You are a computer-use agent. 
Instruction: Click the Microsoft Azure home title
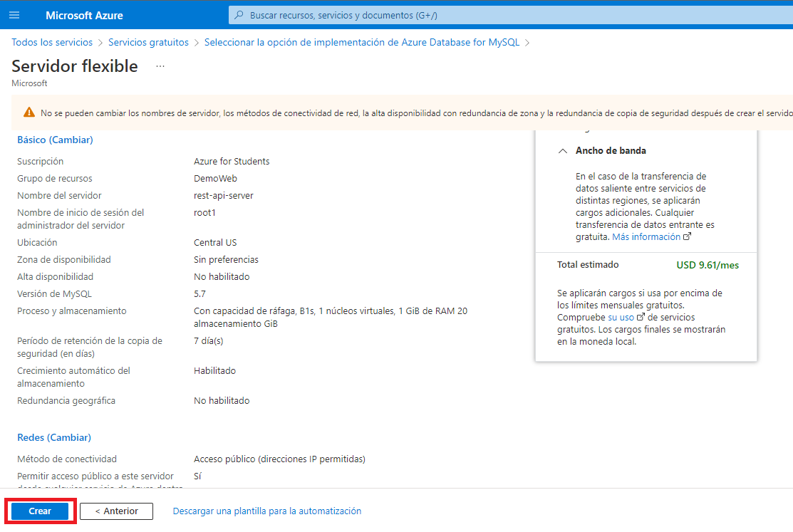point(84,15)
